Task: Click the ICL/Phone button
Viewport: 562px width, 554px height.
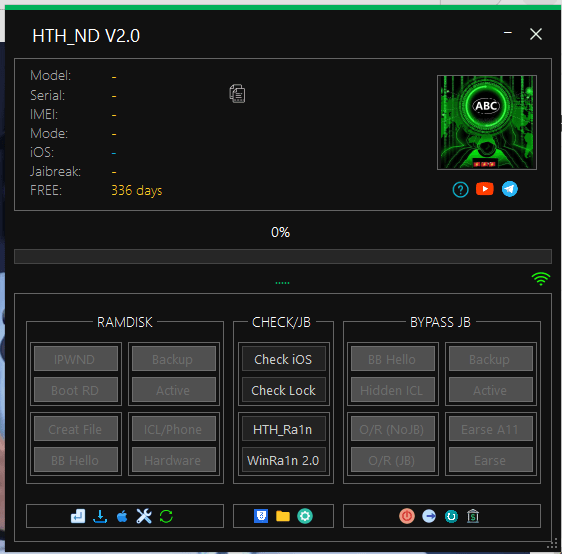Action: (x=173, y=429)
